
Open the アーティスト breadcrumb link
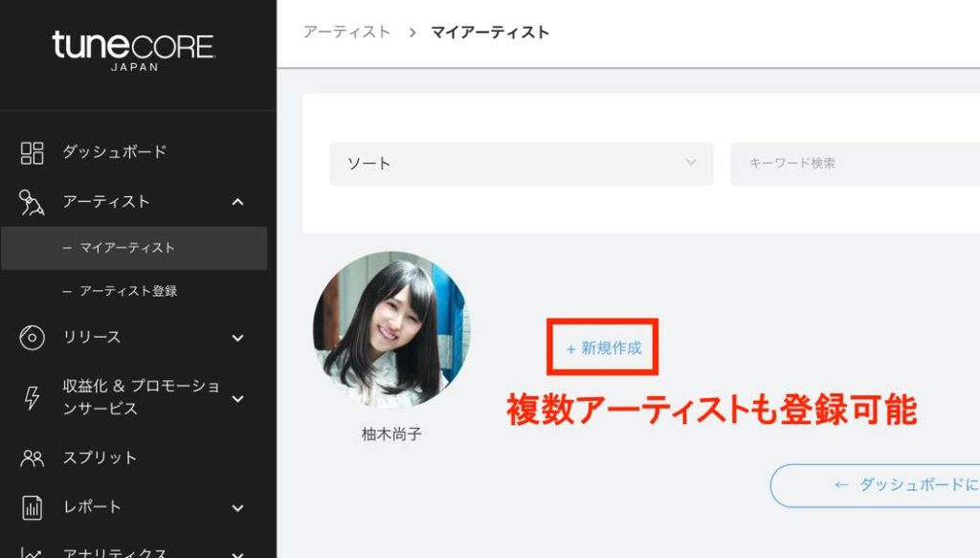click(x=345, y=31)
